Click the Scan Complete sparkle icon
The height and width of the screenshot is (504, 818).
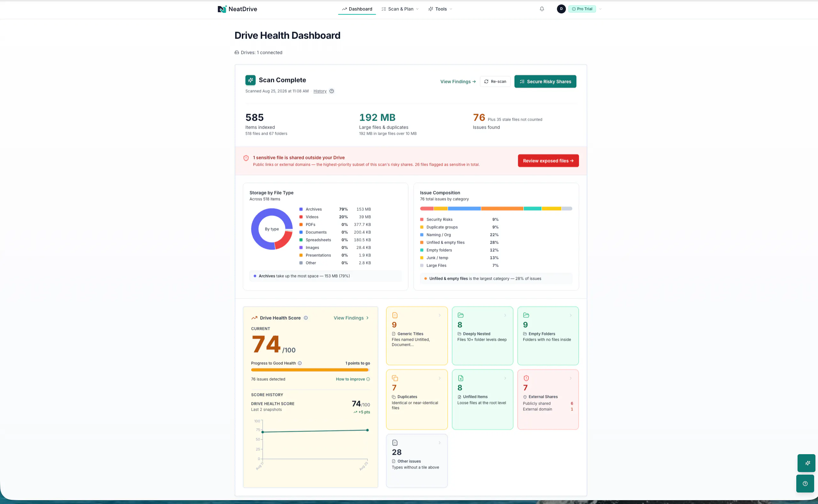pyautogui.click(x=251, y=80)
